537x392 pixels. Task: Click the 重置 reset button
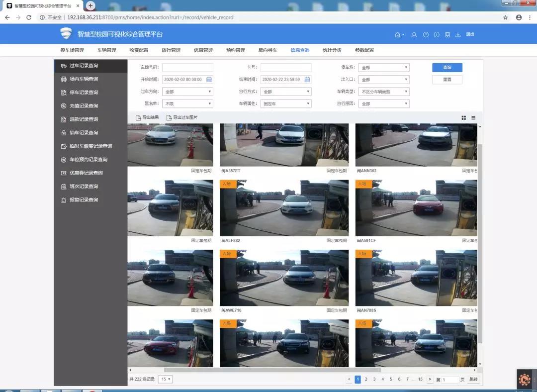[447, 80]
